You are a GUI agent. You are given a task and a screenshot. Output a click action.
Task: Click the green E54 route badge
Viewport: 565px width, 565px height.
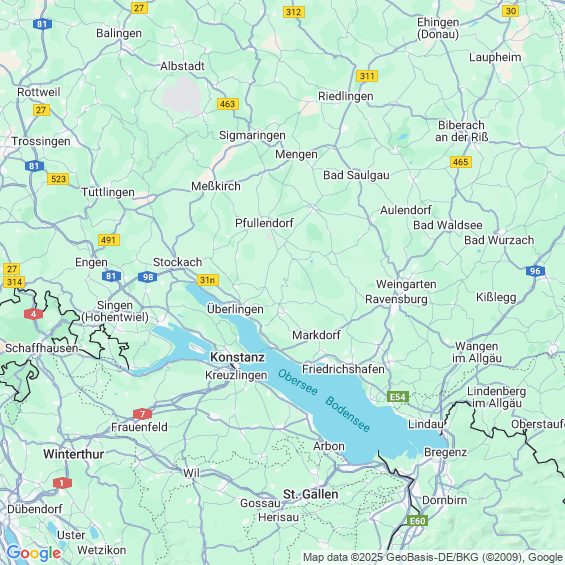point(398,397)
